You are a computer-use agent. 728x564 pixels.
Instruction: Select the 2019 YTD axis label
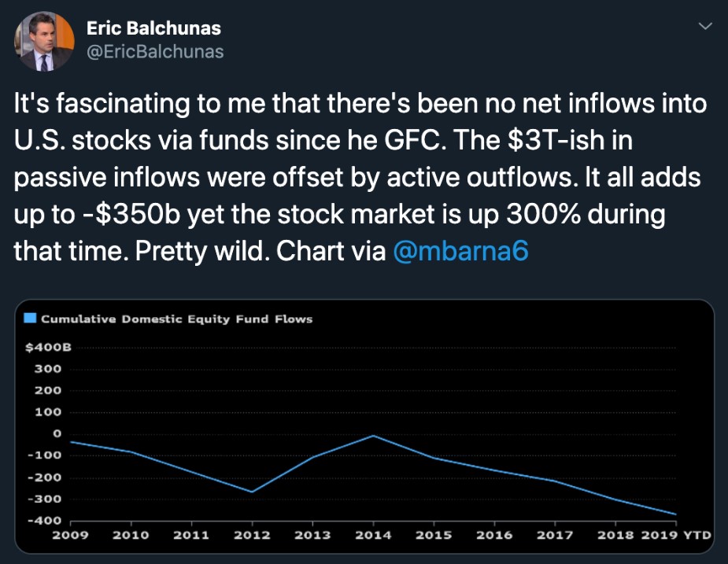[676, 535]
